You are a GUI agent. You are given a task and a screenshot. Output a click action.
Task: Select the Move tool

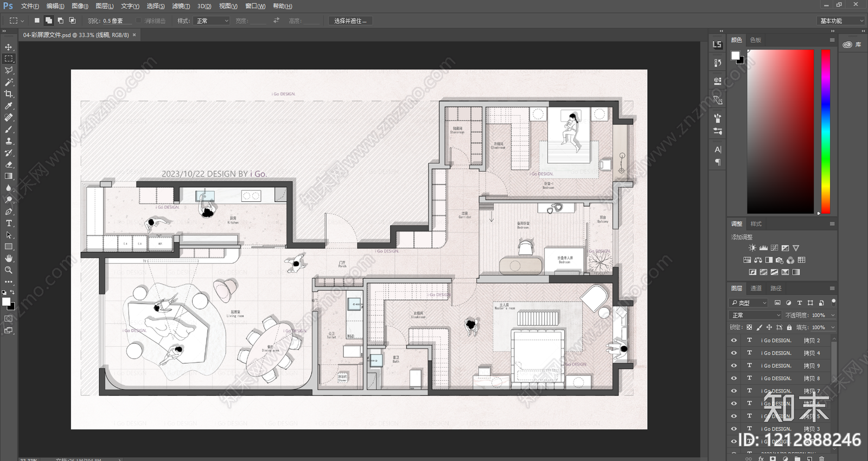9,47
